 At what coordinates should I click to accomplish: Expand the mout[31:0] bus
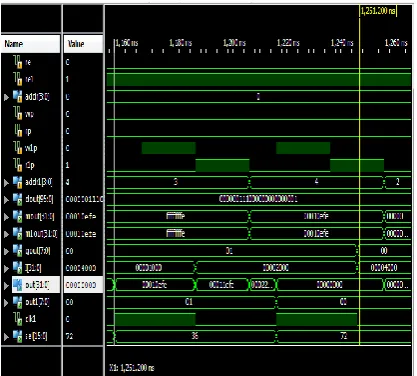click(x=7, y=217)
